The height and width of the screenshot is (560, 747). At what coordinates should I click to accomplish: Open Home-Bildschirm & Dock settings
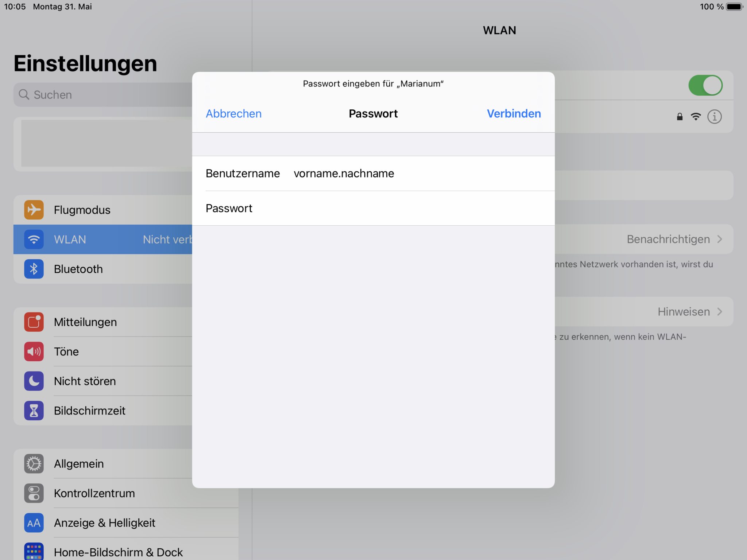(118, 552)
